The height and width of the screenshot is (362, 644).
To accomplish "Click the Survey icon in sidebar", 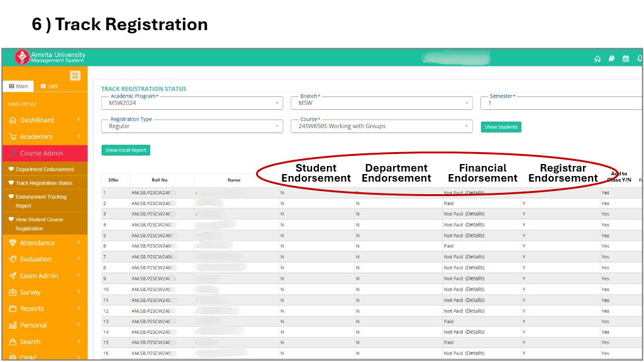I will coord(13,292).
